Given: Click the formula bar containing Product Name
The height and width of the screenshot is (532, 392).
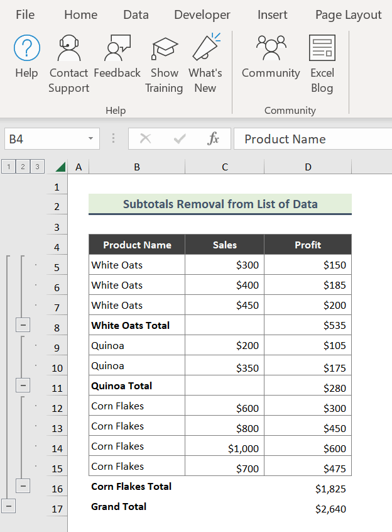Looking at the screenshot, I should [312, 139].
